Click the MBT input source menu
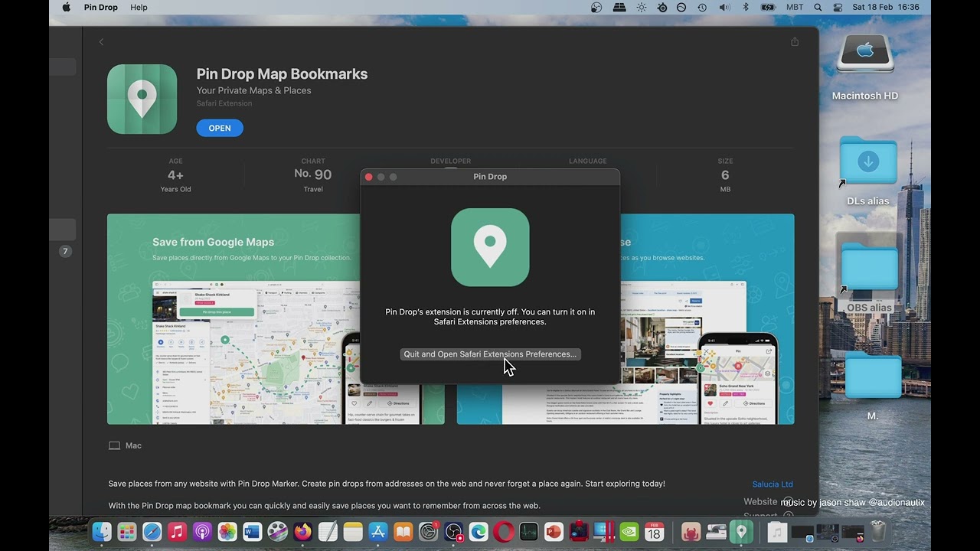The image size is (980, 551). (795, 8)
